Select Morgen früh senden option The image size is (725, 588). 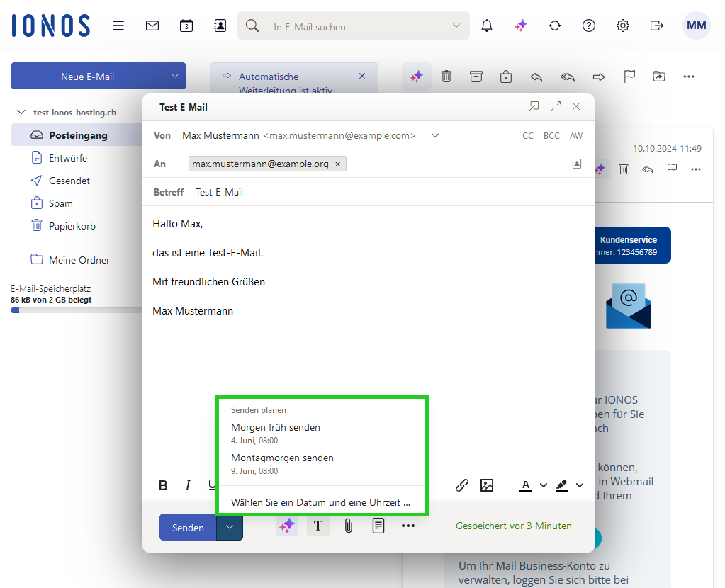(x=322, y=433)
